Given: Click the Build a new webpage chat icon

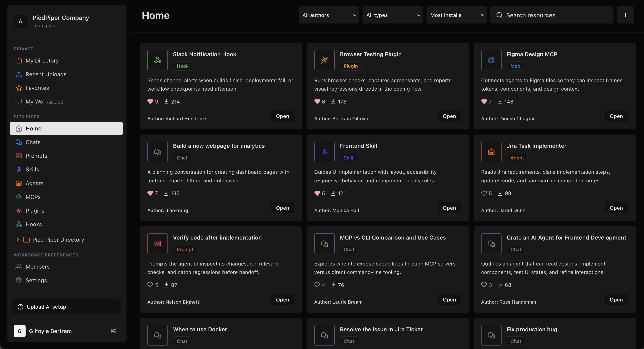Looking at the screenshot, I should click(x=157, y=152).
